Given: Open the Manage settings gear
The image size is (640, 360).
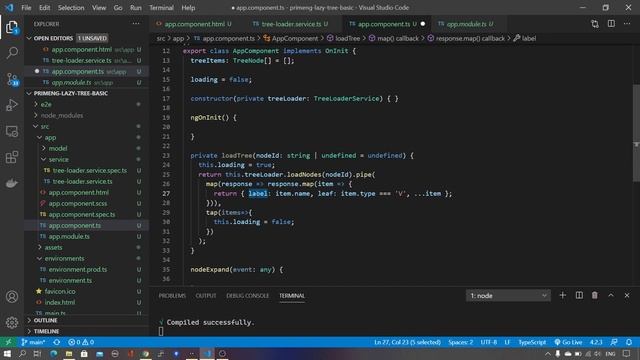Looking at the screenshot, I should 12,322.
